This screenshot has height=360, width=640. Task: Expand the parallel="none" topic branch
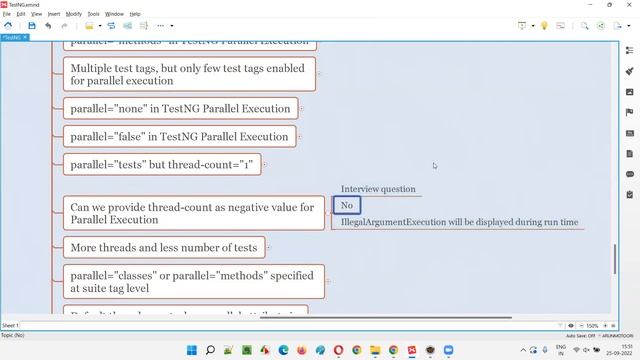pos(302,109)
